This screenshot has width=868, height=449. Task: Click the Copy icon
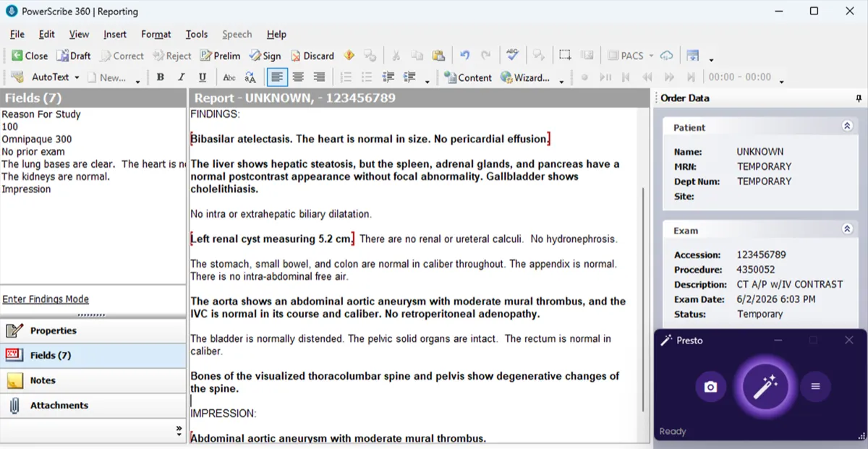tap(417, 56)
